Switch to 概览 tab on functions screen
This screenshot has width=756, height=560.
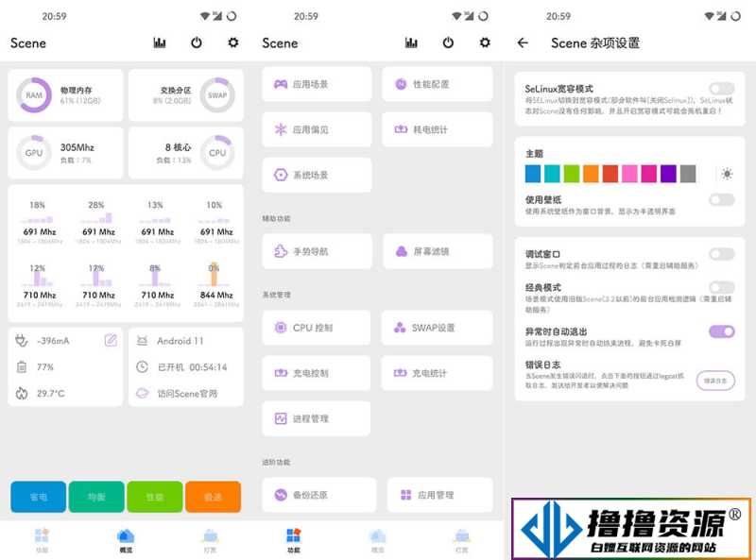(x=377, y=540)
